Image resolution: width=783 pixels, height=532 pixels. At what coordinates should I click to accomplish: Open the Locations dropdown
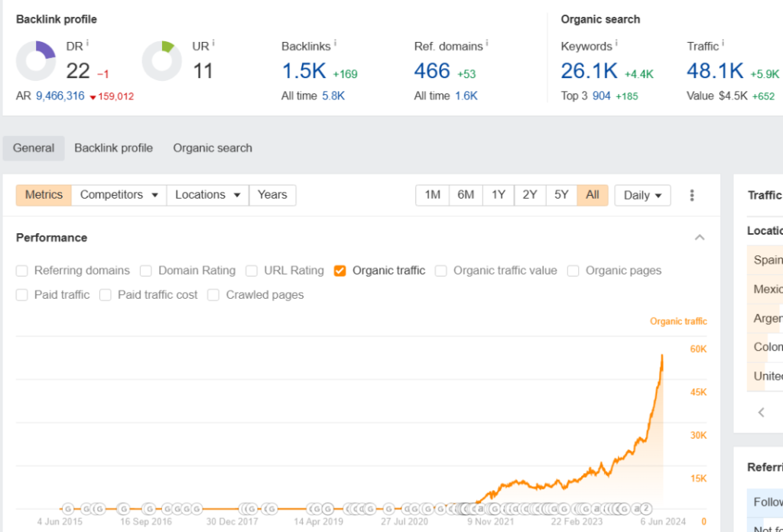point(207,195)
